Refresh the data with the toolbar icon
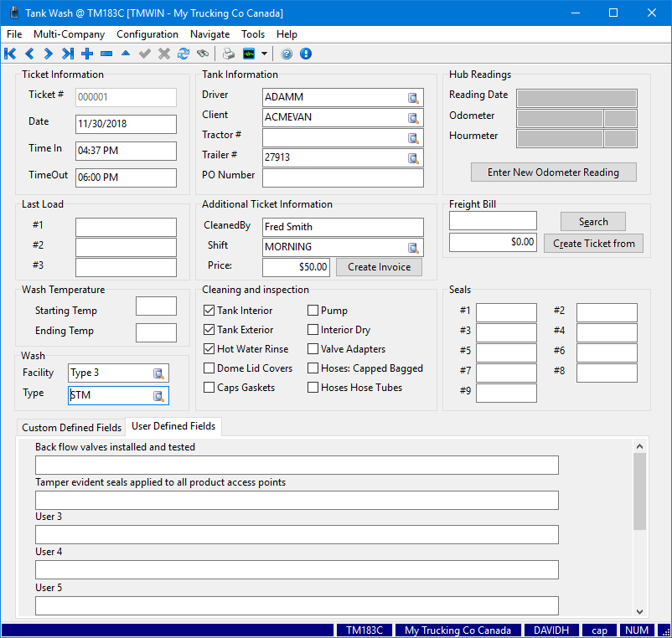This screenshot has height=638, width=672. 184,54
